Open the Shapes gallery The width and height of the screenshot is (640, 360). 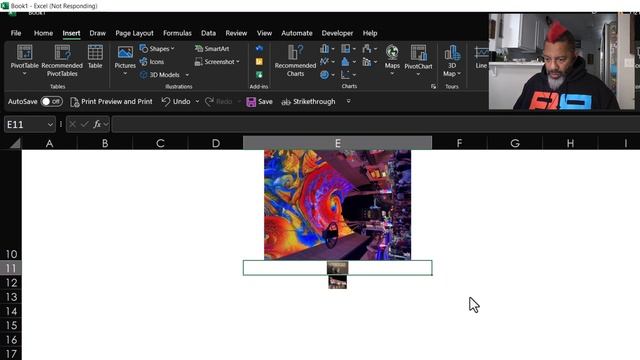click(157, 49)
